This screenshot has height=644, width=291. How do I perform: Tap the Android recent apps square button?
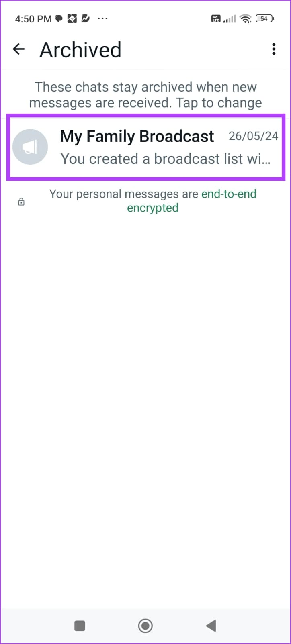[80, 625]
